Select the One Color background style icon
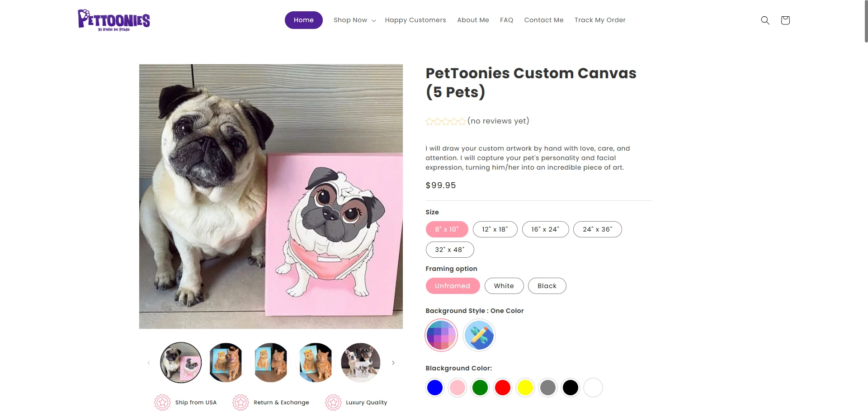The height and width of the screenshot is (412, 868). click(x=441, y=335)
